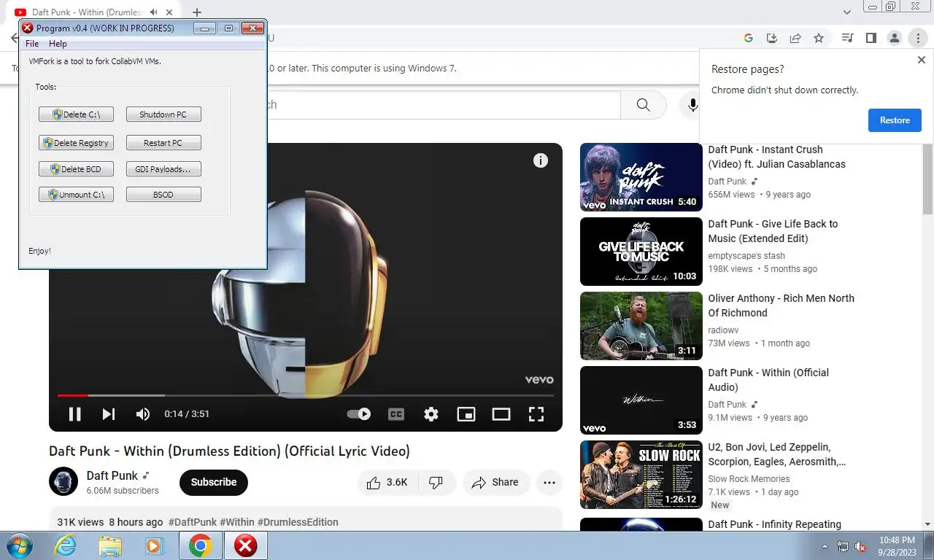
Task: Skip to next video in player
Action: pyautogui.click(x=109, y=414)
